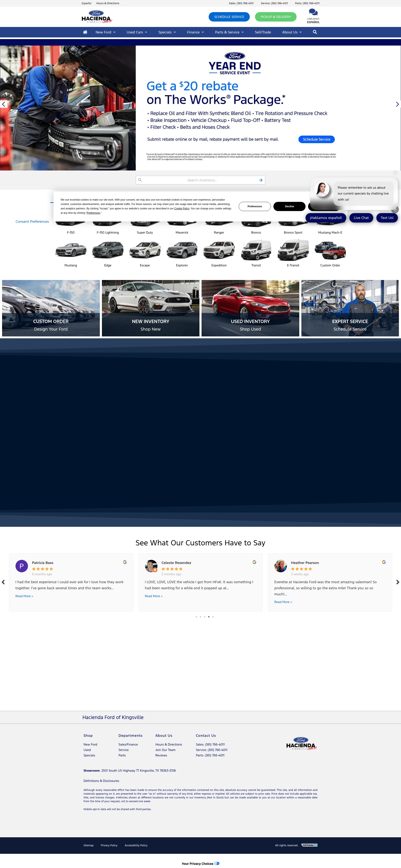Open the Cookie Policy link
The width and height of the screenshot is (401, 868).
tap(182, 209)
